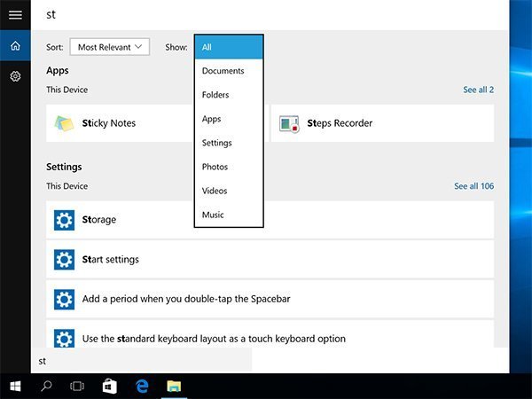Open Task View from the taskbar

click(x=77, y=386)
